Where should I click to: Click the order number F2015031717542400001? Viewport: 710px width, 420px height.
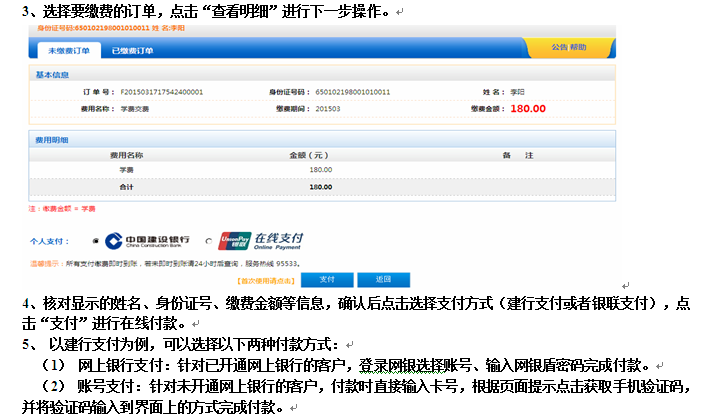click(x=162, y=92)
